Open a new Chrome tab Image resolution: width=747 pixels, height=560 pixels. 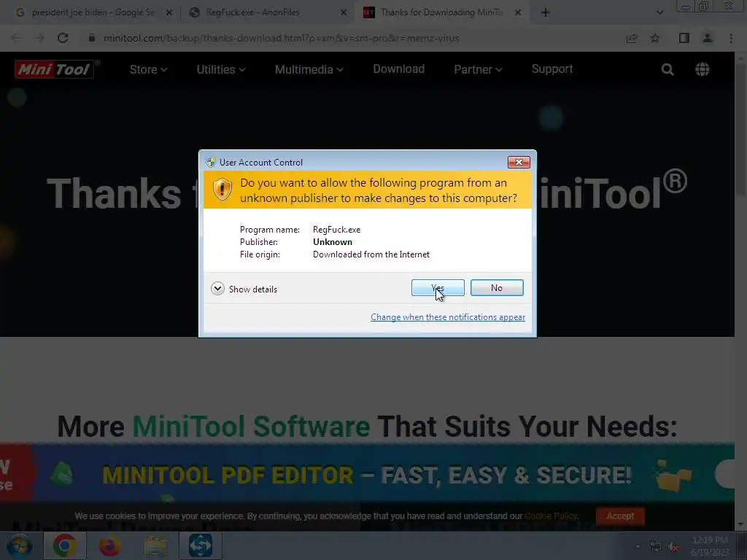click(x=546, y=13)
